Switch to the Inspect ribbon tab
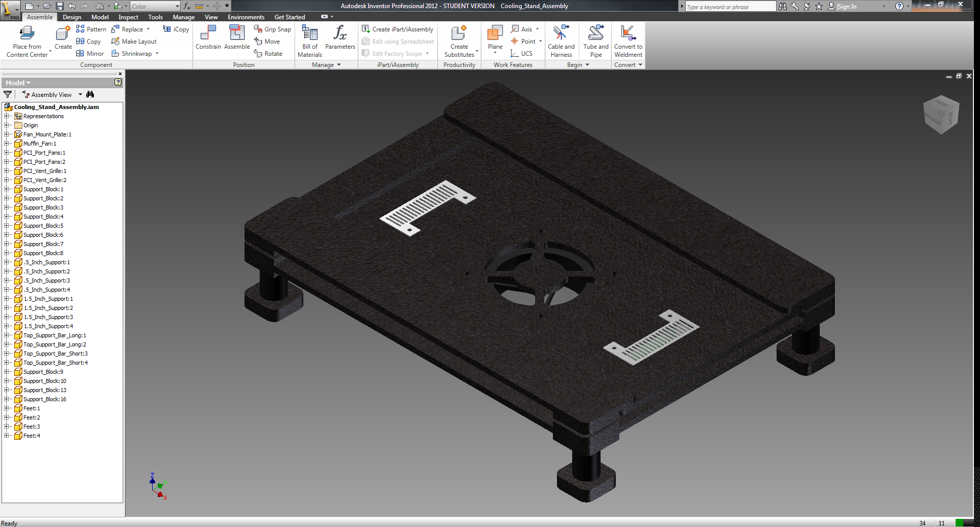Screen dimensions: 980x527 (x=128, y=17)
